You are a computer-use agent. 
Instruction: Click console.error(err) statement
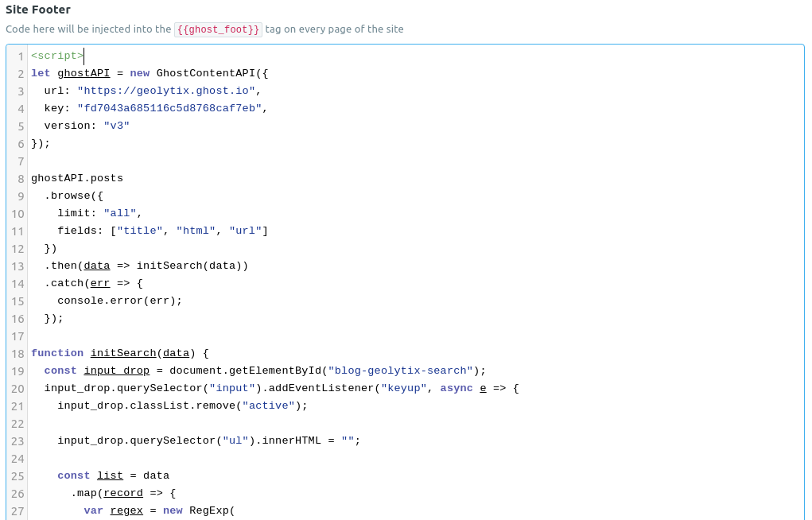119,301
